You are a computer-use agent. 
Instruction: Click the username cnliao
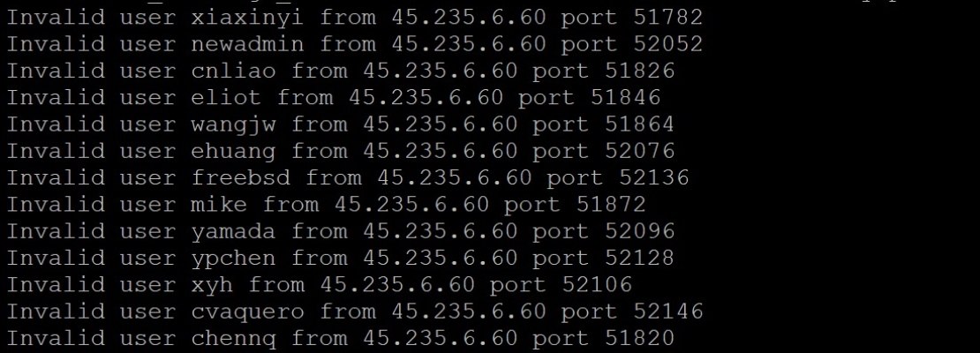point(233,71)
